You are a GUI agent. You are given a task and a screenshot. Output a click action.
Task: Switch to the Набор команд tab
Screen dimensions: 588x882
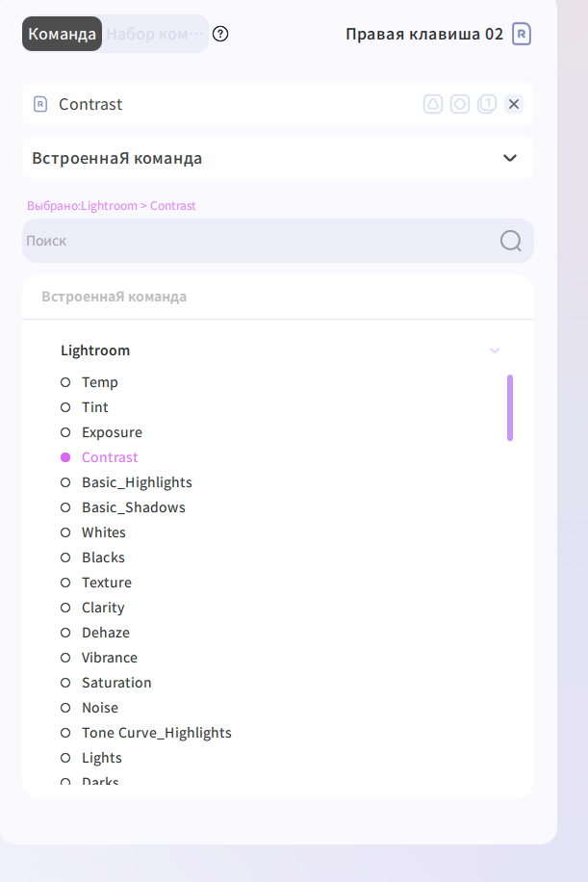pos(155,34)
